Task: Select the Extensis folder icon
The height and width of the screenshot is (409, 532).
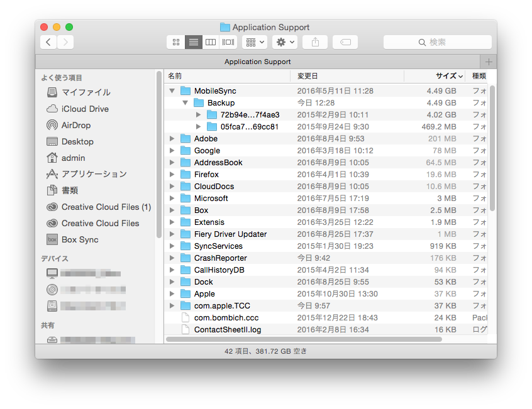Action: click(x=186, y=222)
